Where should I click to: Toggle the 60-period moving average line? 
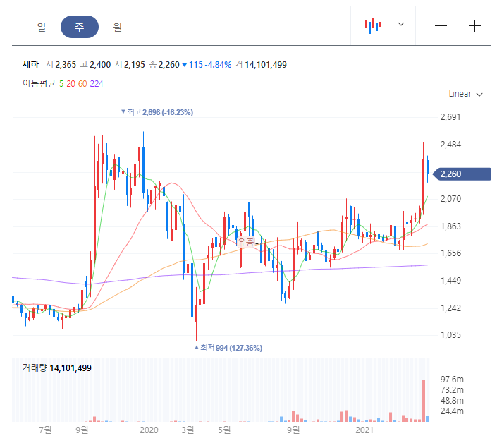click(82, 83)
